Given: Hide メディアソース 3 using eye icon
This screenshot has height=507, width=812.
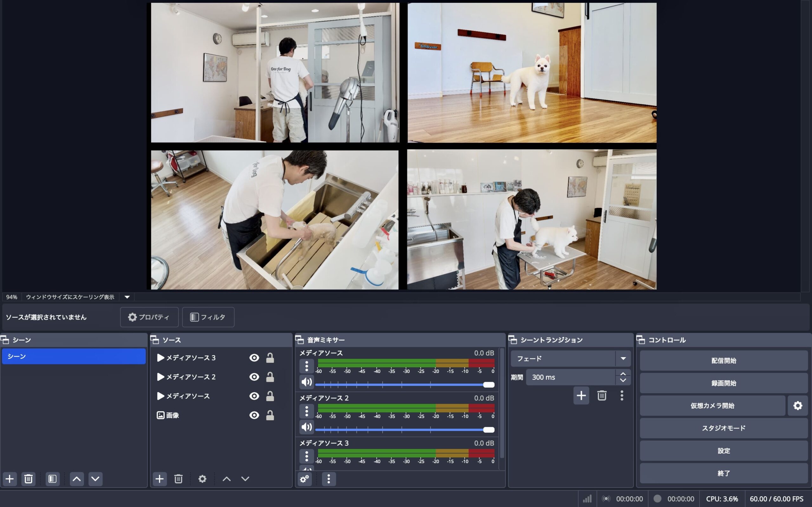Looking at the screenshot, I should click(254, 358).
